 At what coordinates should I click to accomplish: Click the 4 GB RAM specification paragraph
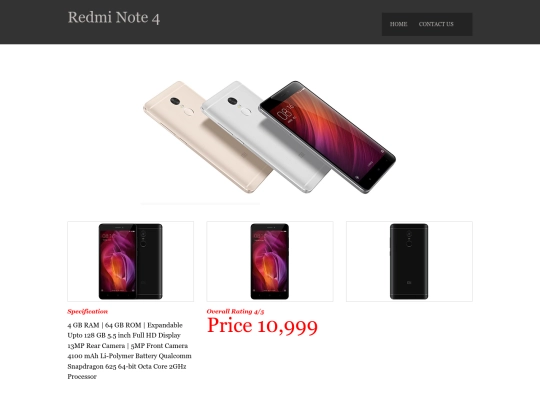[129, 351]
